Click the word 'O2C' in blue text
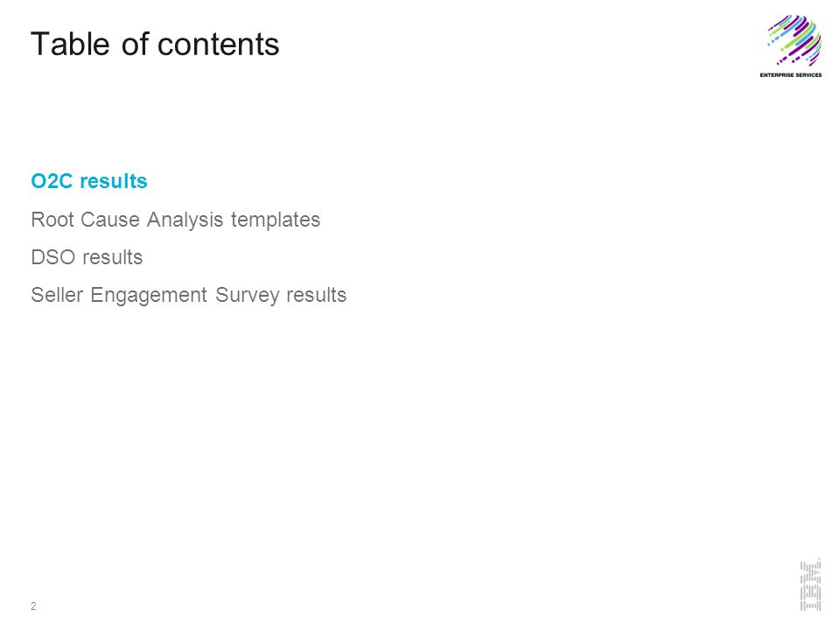 pyautogui.click(x=52, y=181)
